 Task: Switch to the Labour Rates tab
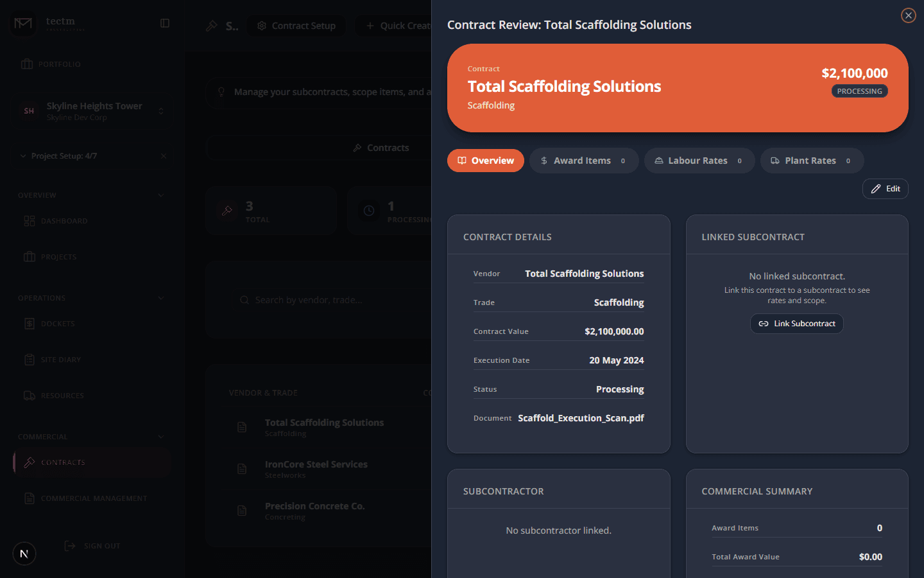(x=699, y=161)
